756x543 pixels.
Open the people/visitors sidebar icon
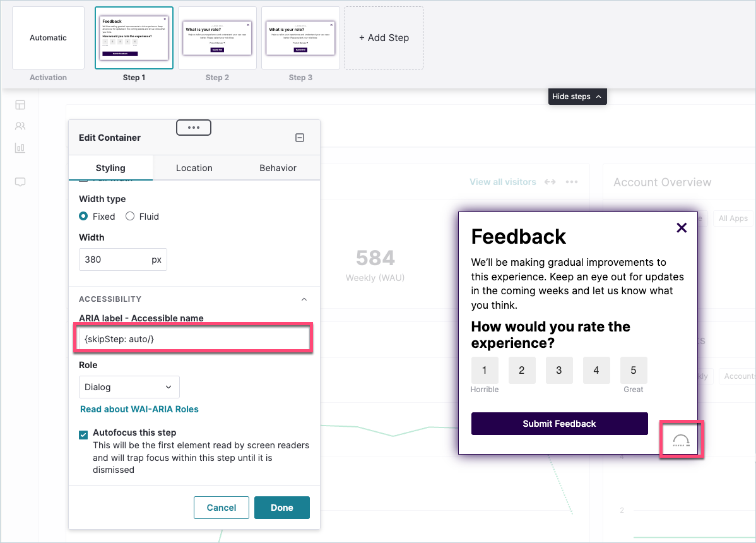(20, 126)
